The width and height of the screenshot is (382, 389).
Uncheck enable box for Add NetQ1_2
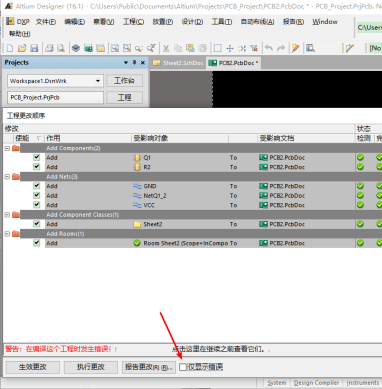click(37, 195)
